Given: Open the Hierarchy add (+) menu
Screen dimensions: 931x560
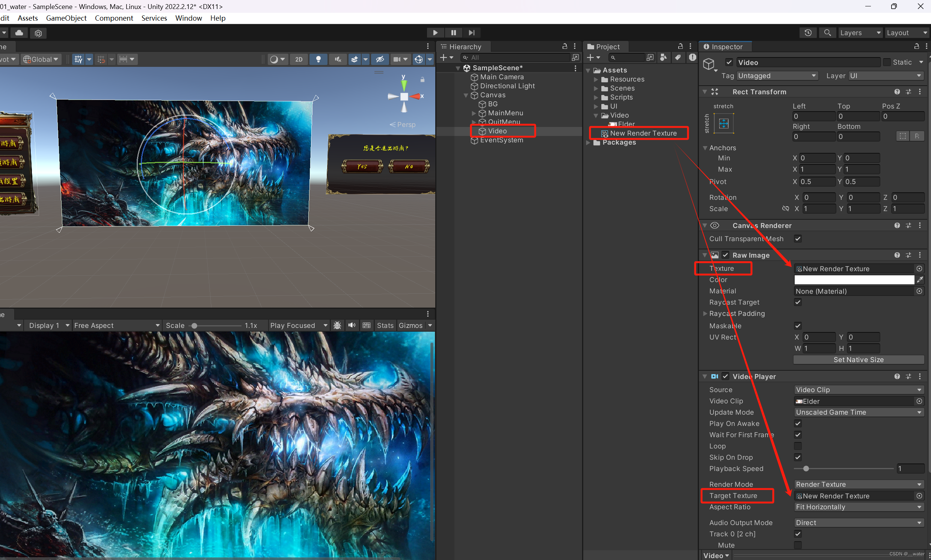Looking at the screenshot, I should pos(446,57).
